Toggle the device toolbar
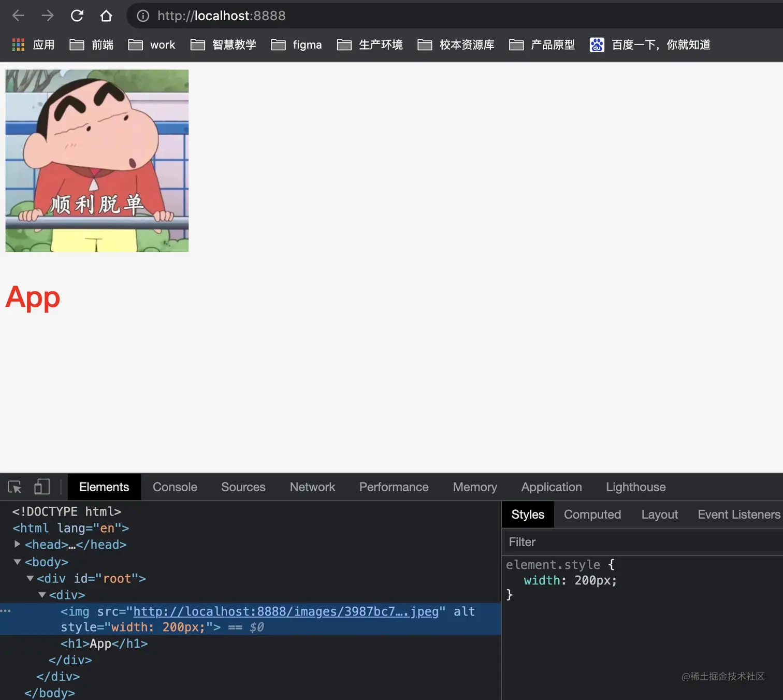 coord(42,487)
